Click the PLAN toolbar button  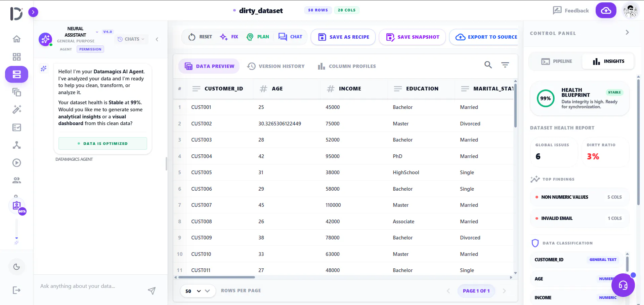(258, 37)
